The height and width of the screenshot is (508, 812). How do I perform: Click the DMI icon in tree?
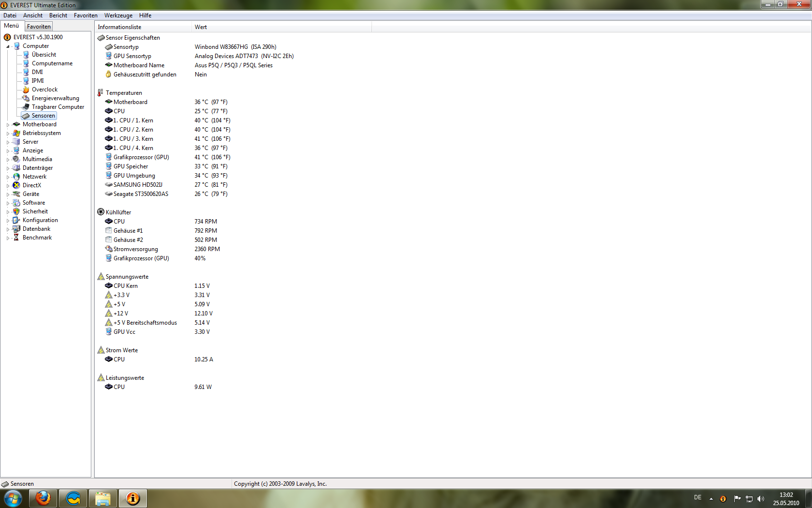(26, 72)
